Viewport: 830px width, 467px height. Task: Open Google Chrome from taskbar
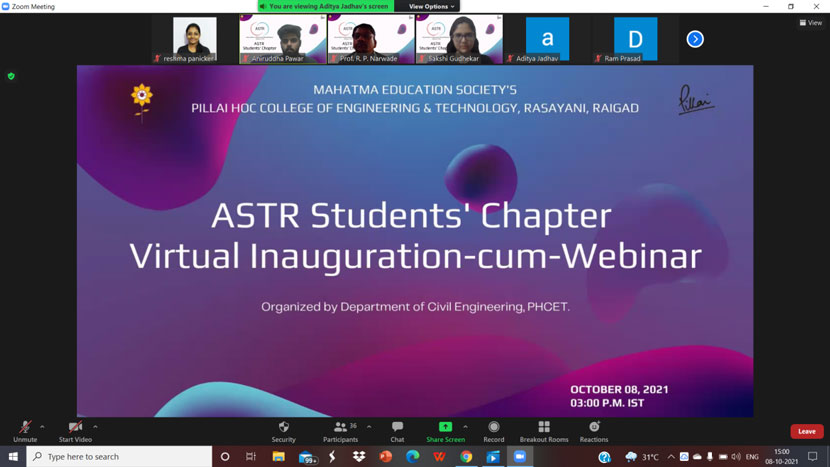click(466, 456)
